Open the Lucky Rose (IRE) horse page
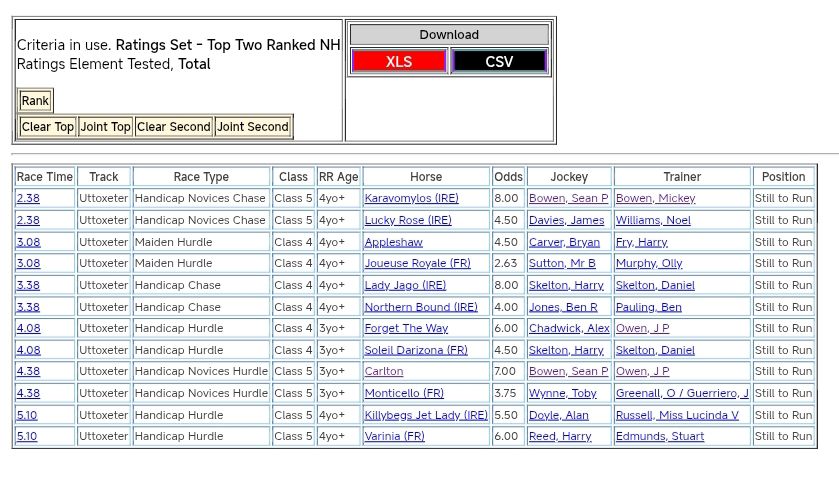839x478 pixels. [x=407, y=220]
